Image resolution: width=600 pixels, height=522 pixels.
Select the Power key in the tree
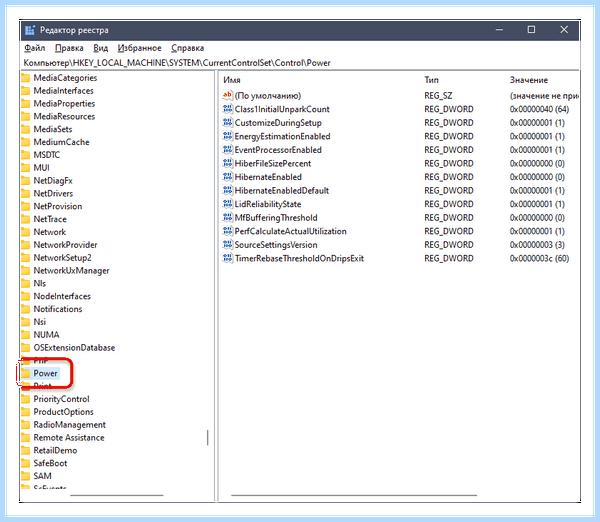click(45, 373)
